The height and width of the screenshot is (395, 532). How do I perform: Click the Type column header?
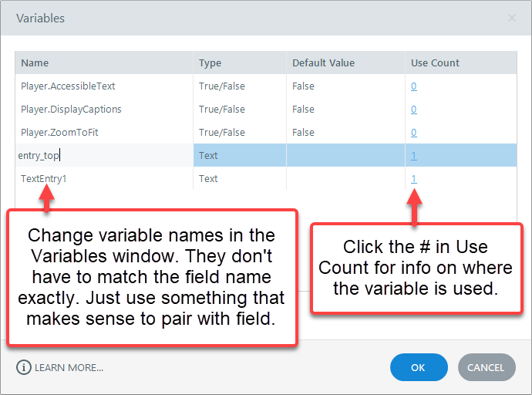(210, 63)
